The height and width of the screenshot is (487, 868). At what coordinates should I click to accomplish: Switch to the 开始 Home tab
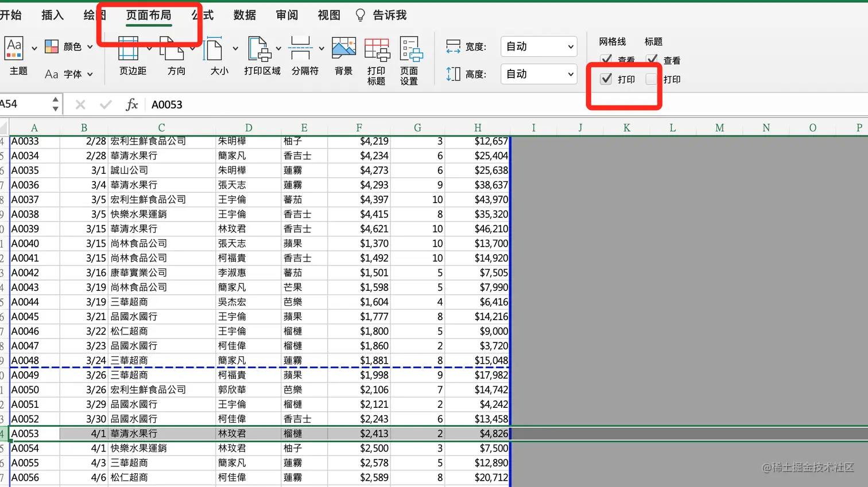(10, 15)
